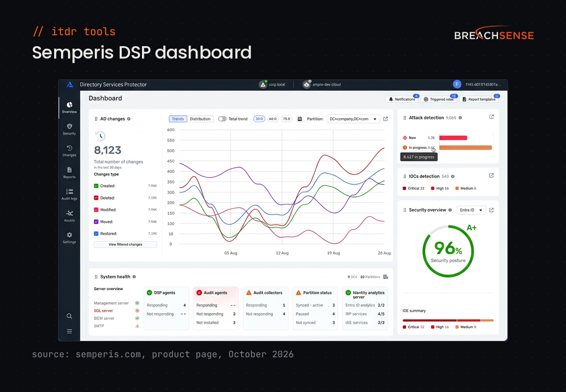Image resolution: width=566 pixels, height=392 pixels.
Task: Click the AD changes drag handle
Action: (96, 119)
